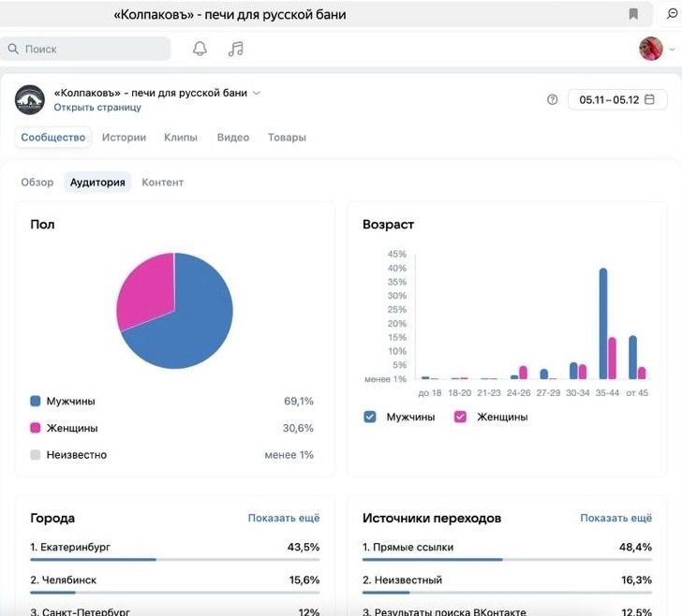682x616 pixels.
Task: Click the 35-44 men's pink bar neighbor
Action: pyautogui.click(x=612, y=359)
